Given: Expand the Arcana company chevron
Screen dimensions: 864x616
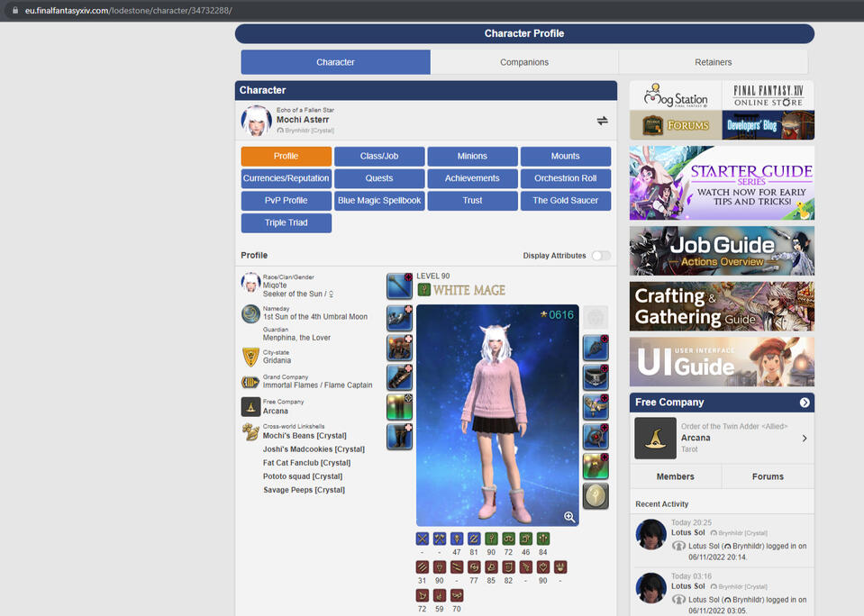Looking at the screenshot, I should coord(805,439).
